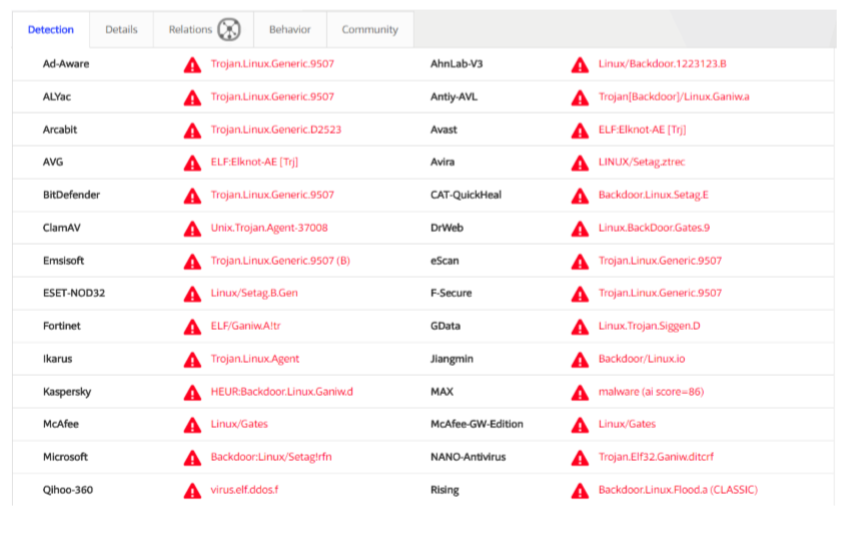Click the warning icon in Qihoo-360 row
The image size is (852, 536).
pyautogui.click(x=192, y=491)
